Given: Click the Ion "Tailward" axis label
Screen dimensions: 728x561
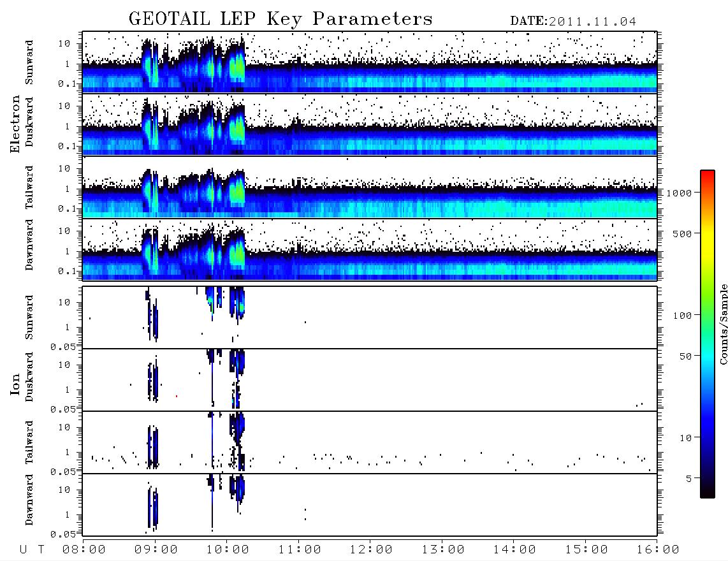Looking at the screenshot, I should click(29, 442).
